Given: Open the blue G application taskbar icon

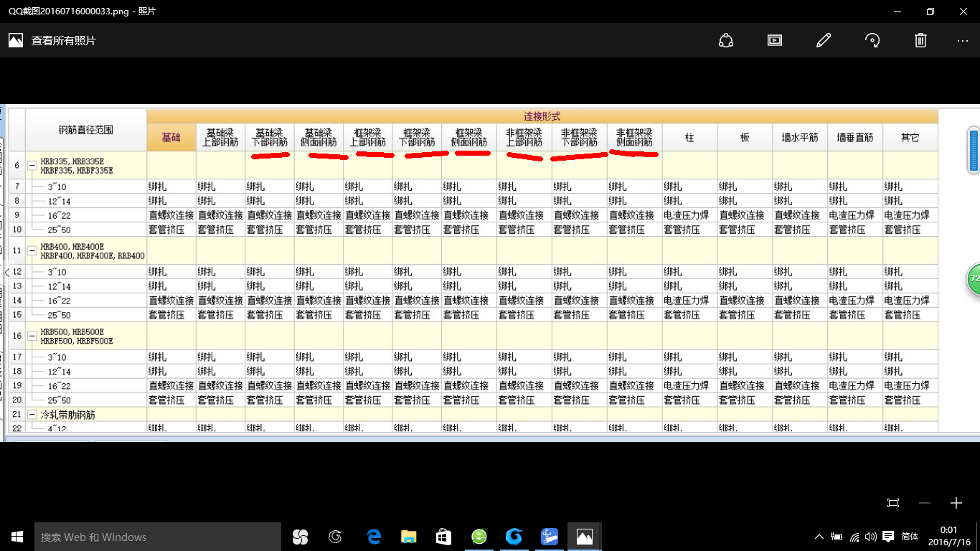Looking at the screenshot, I should coord(514,537).
